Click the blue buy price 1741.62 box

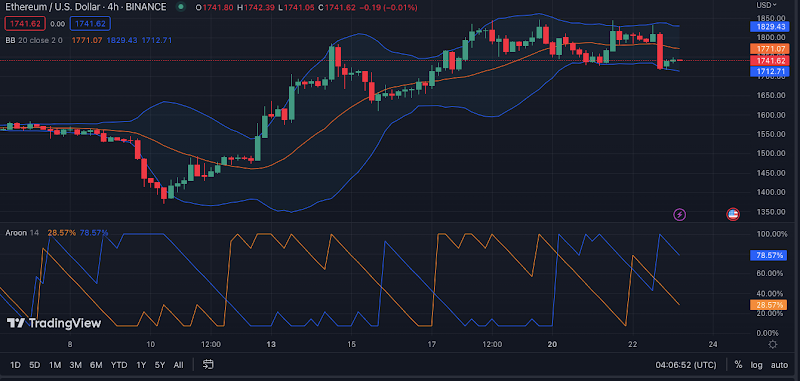coord(90,23)
